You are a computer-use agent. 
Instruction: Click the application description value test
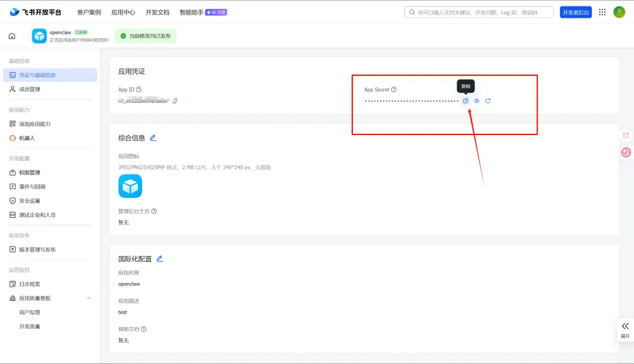click(x=123, y=312)
